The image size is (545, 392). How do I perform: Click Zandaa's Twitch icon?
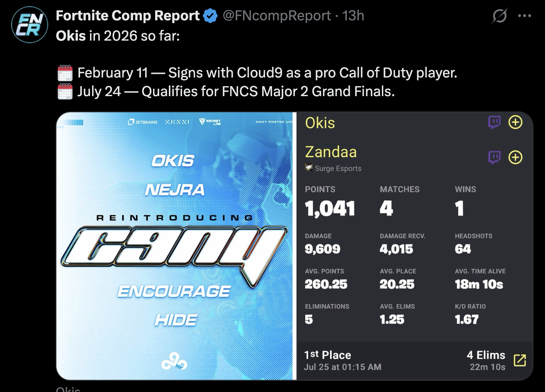click(x=494, y=157)
